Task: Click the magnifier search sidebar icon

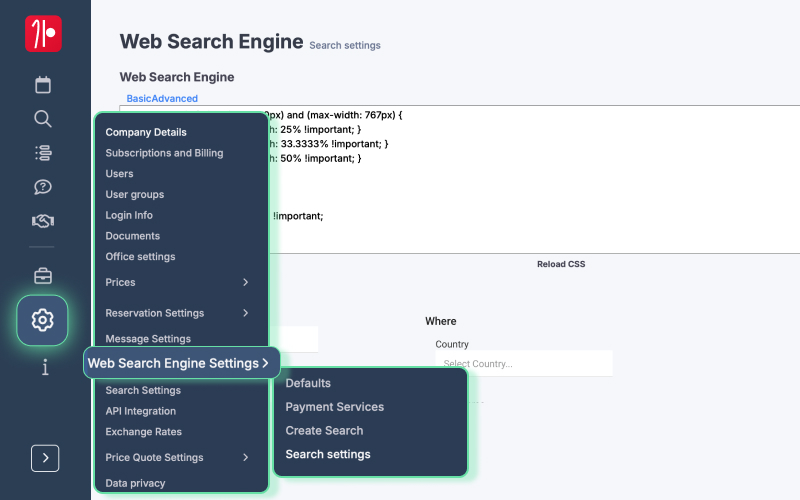Action: click(x=43, y=119)
